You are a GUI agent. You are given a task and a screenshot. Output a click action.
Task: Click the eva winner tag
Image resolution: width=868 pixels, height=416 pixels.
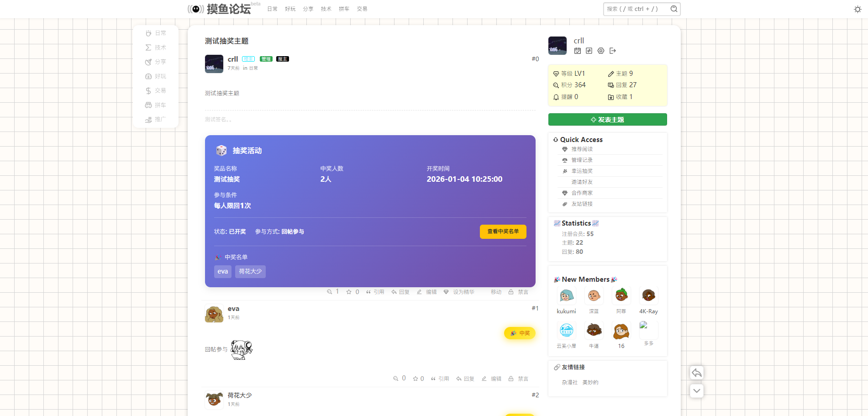click(222, 272)
